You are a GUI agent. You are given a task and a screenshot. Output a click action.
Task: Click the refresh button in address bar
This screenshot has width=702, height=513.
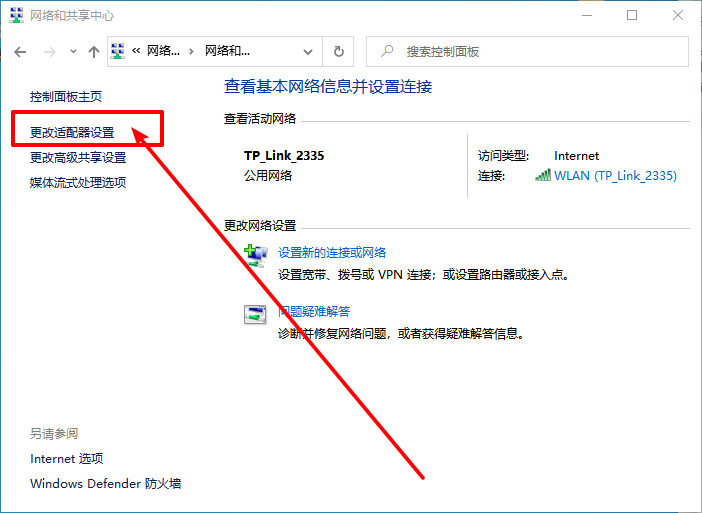pyautogui.click(x=340, y=52)
